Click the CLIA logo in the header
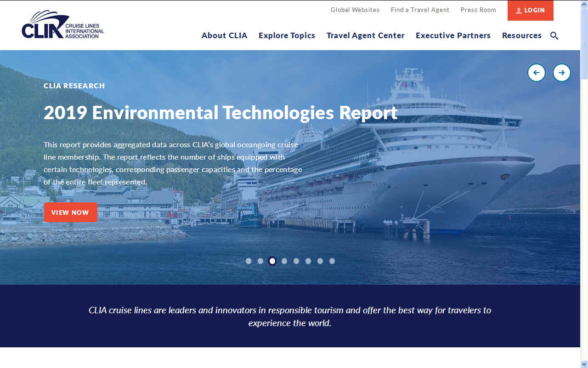Viewport: 588px width, 368px height. click(x=63, y=25)
